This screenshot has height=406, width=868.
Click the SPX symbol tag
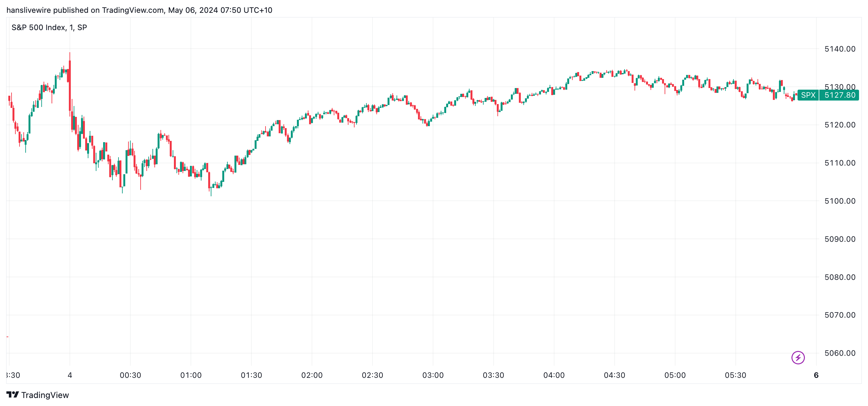808,95
